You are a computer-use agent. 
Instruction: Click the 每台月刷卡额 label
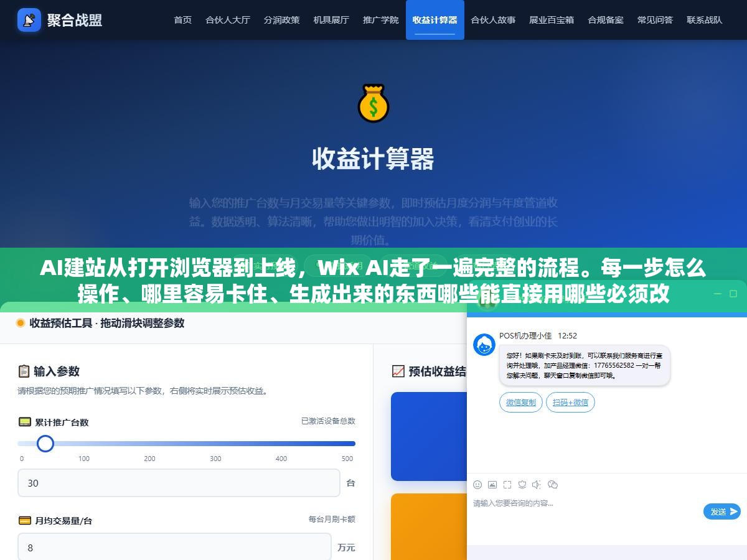coord(332,519)
